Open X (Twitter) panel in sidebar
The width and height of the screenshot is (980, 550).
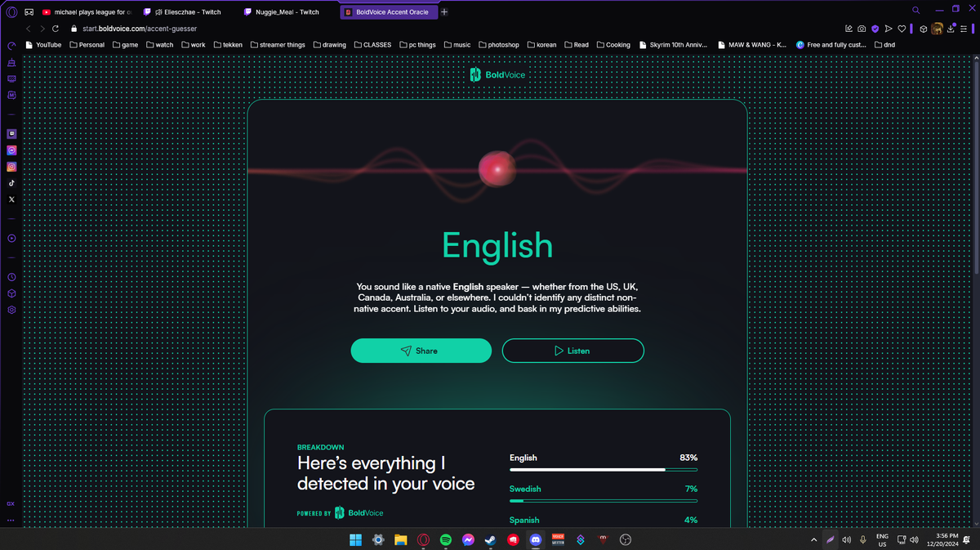click(x=11, y=199)
